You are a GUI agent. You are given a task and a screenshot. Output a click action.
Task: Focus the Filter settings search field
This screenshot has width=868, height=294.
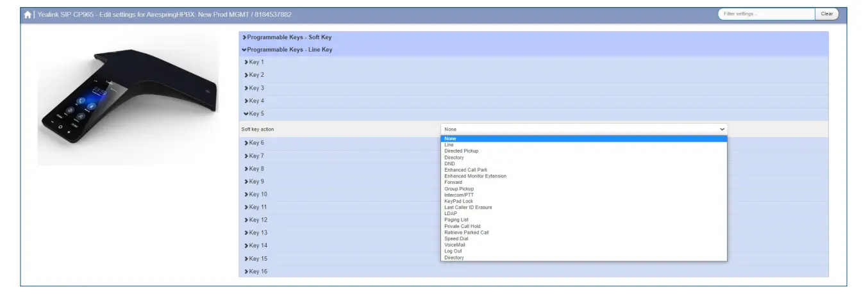pos(766,14)
